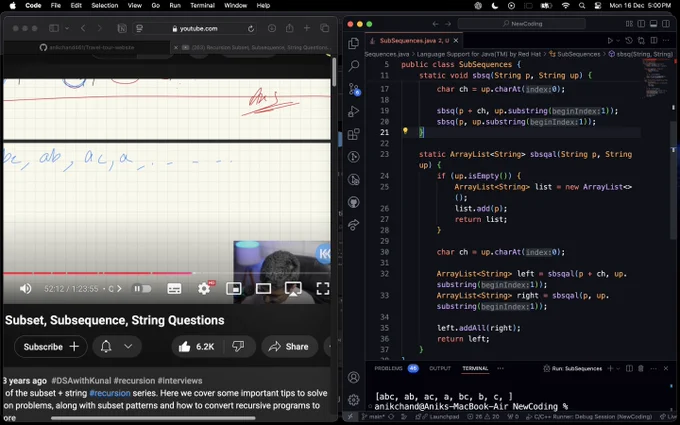Screen dimensions: 680x425
Task: Toggle VS Code secondary side bar
Action: click(666, 24)
